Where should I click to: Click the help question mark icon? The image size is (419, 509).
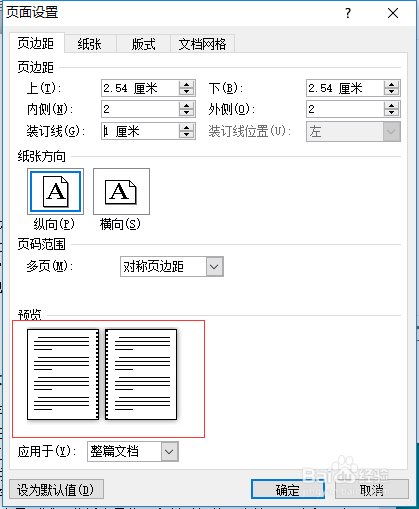tap(348, 13)
